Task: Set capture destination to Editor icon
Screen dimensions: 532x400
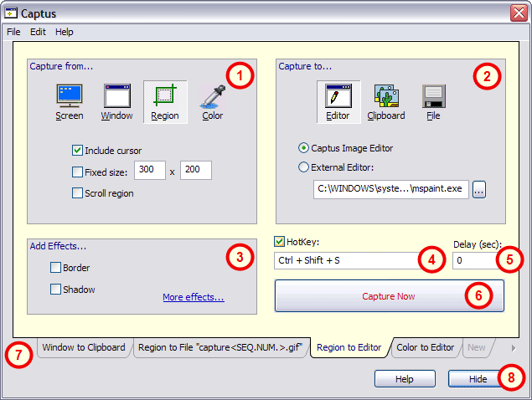Action: (x=338, y=97)
